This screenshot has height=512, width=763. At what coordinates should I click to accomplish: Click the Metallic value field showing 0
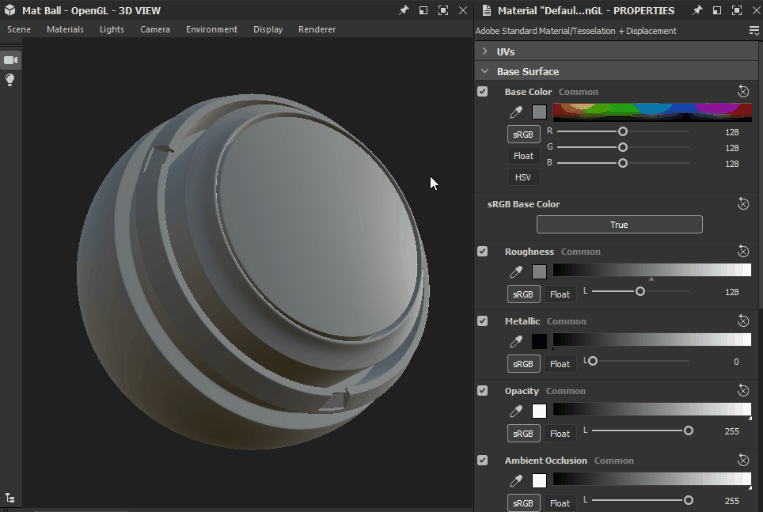736,361
